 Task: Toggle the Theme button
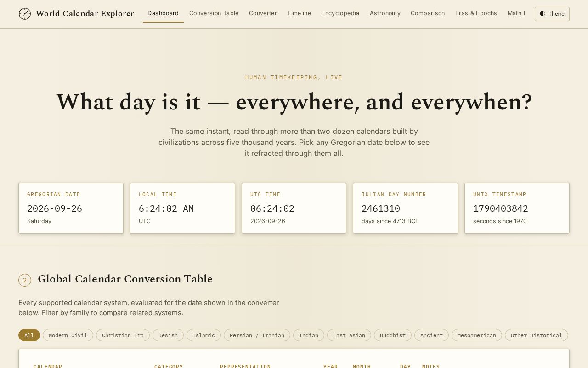(552, 14)
